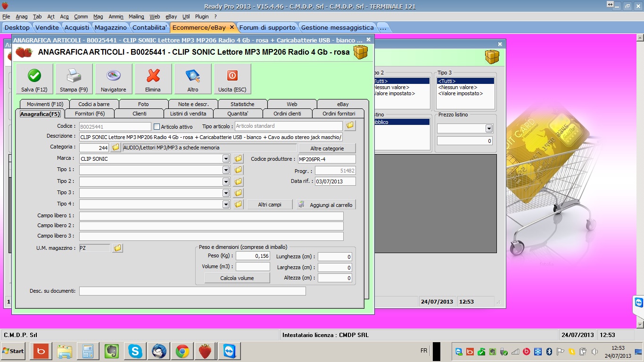This screenshot has width=644, height=362.
Task: Select '<Valore impostato>' in Tipo 3 list
Action: pyautogui.click(x=461, y=93)
